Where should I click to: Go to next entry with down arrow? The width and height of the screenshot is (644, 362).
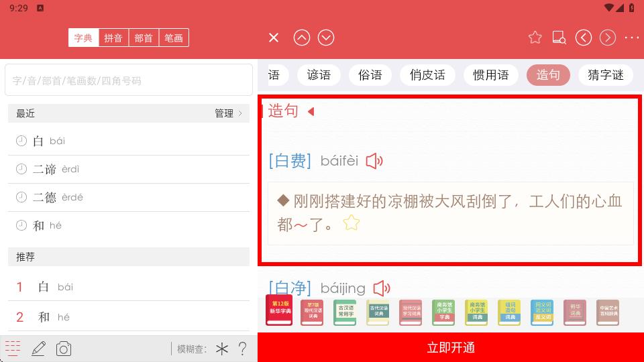click(x=326, y=38)
